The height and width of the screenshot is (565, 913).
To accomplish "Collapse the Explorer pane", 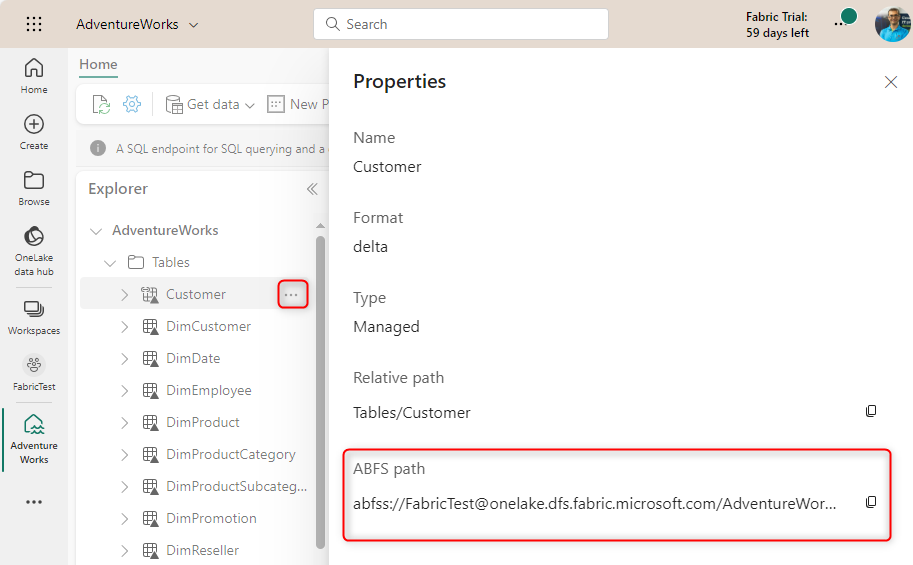I will pyautogui.click(x=312, y=189).
